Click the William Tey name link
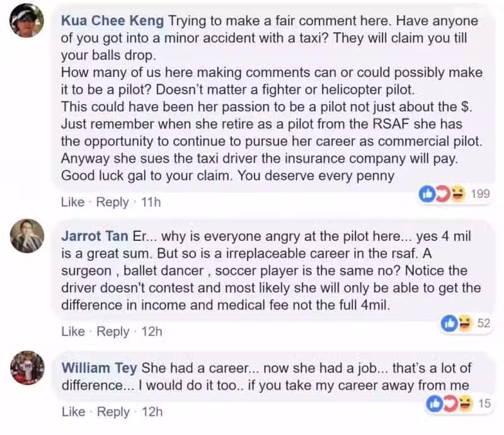Viewport: 504px width, 435px height. point(100,368)
